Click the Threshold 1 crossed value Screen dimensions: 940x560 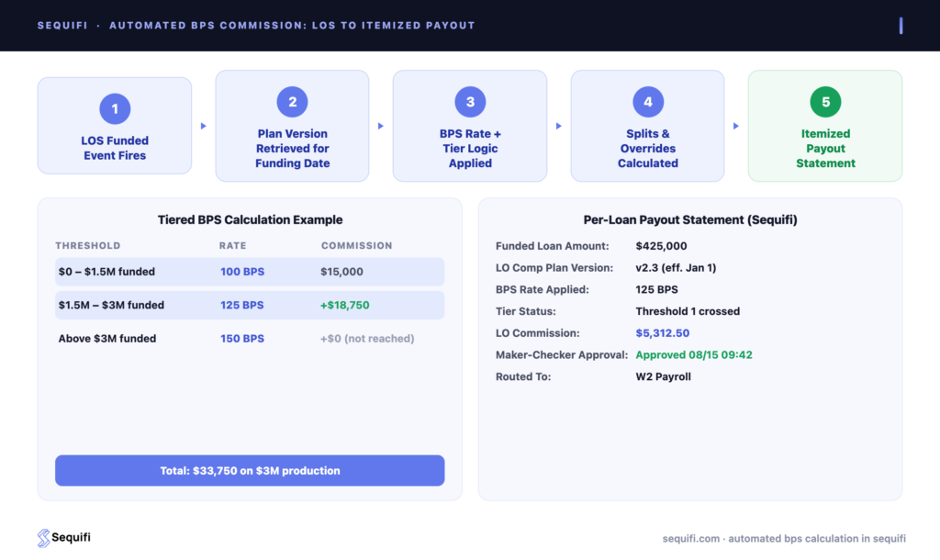[x=688, y=311]
